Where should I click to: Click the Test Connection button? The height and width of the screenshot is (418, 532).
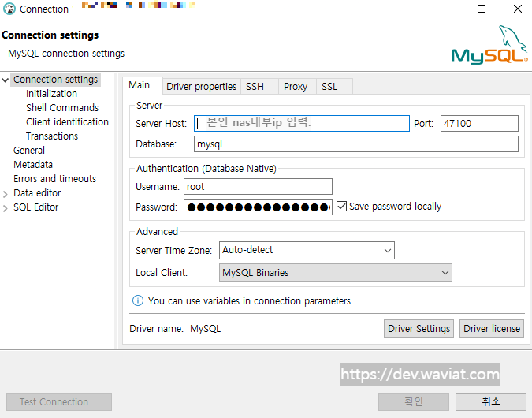[59, 402]
